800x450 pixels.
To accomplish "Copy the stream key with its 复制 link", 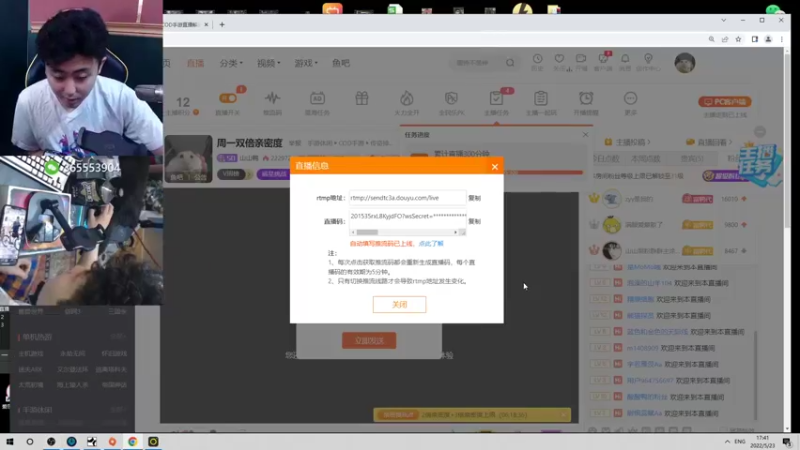I will coord(474,221).
